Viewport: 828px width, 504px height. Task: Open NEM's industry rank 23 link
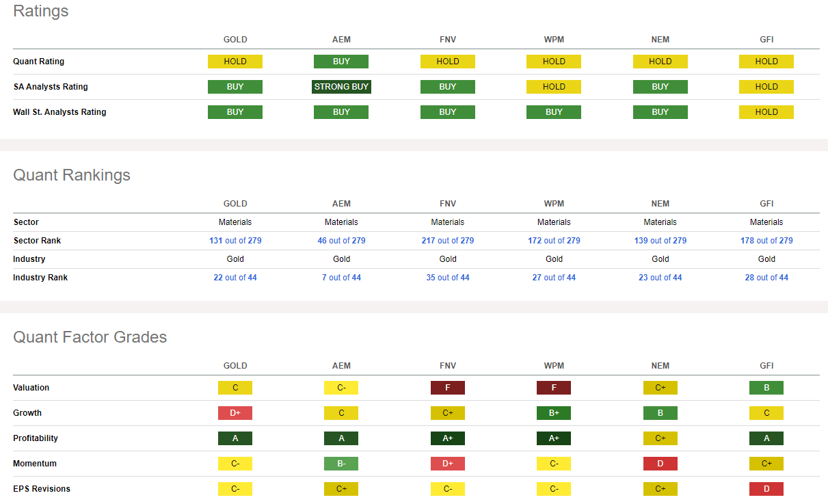click(x=660, y=278)
